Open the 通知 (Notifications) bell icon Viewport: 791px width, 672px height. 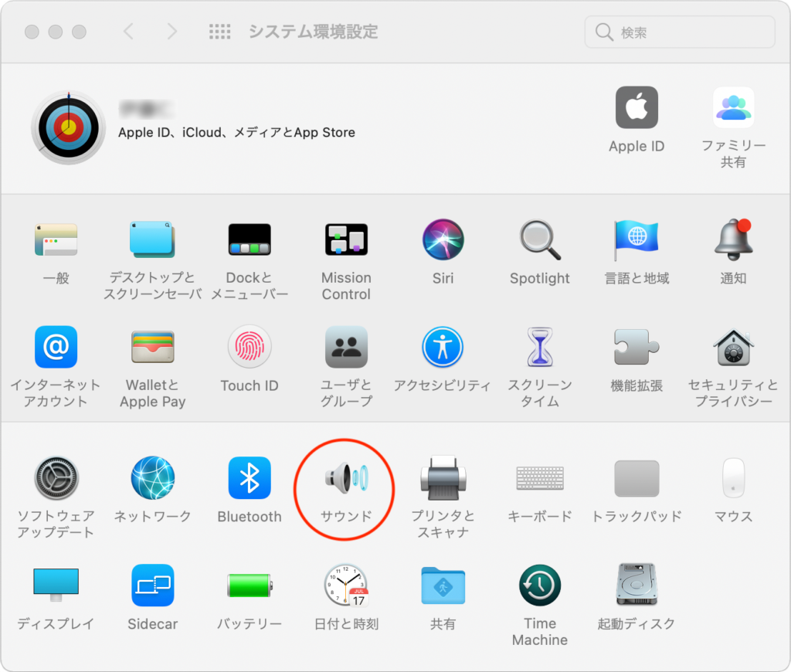733,240
